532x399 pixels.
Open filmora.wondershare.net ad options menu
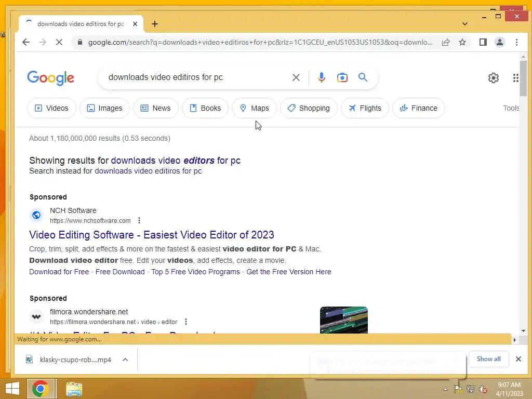point(185,322)
